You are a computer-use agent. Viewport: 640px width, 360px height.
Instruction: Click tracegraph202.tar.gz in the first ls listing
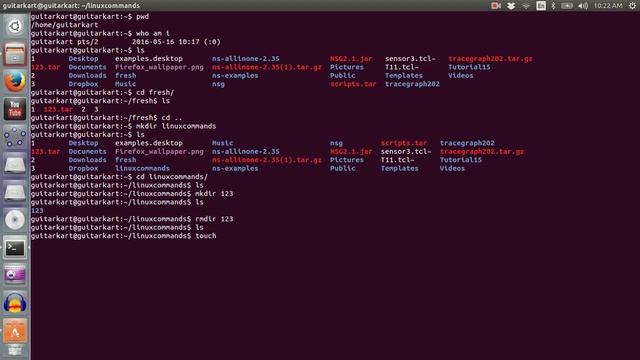[490, 59]
